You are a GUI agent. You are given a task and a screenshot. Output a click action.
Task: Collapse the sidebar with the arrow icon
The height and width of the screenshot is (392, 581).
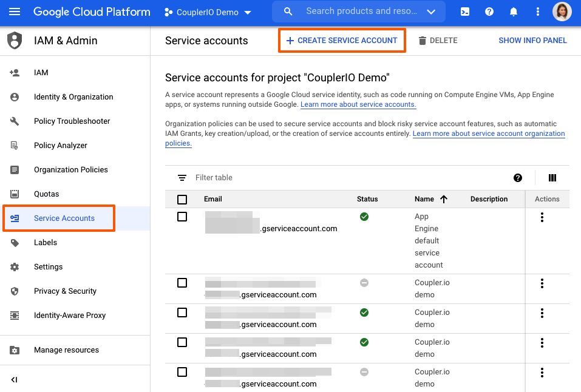click(14, 379)
